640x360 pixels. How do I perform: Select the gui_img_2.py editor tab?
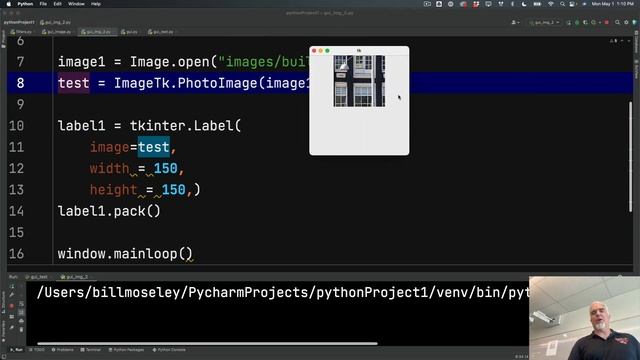pos(97,31)
